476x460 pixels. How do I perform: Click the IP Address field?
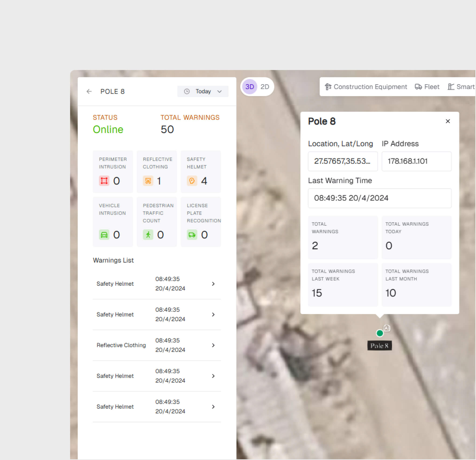click(x=416, y=161)
